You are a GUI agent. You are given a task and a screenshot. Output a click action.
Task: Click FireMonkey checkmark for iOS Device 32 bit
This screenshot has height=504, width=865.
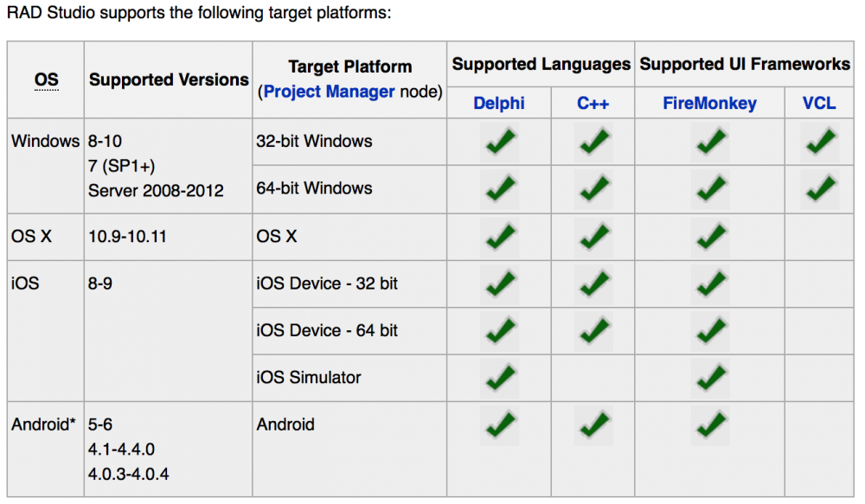pyautogui.click(x=710, y=284)
